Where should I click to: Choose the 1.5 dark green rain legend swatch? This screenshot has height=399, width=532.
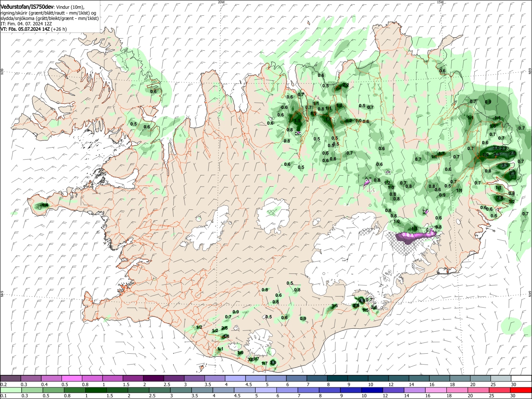tap(117, 390)
